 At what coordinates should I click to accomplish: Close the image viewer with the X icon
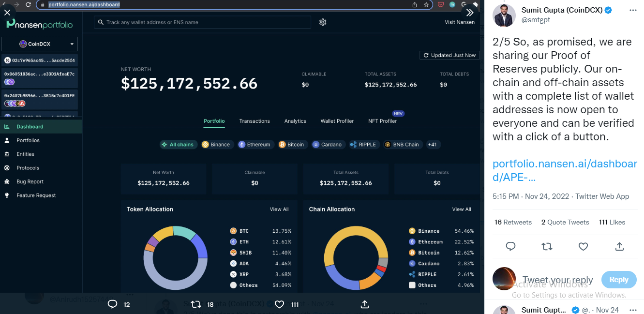(x=7, y=13)
